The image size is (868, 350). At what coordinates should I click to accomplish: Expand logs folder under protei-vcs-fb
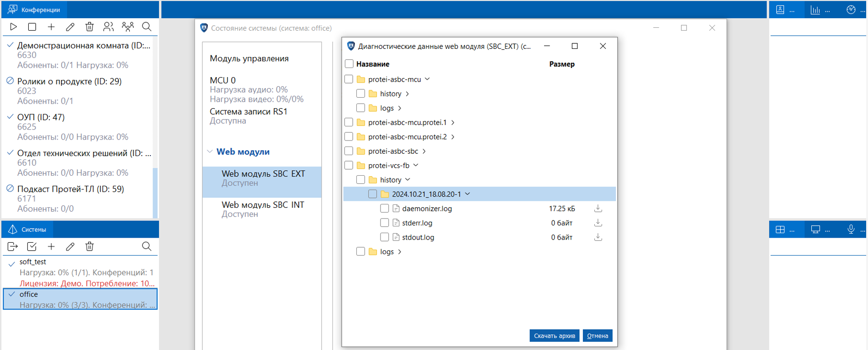(400, 252)
